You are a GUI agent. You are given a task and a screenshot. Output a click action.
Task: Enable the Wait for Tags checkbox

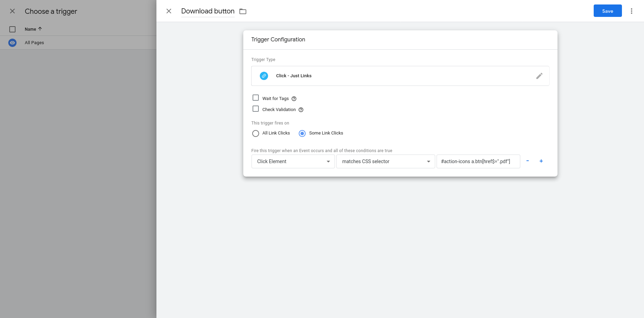(x=256, y=98)
